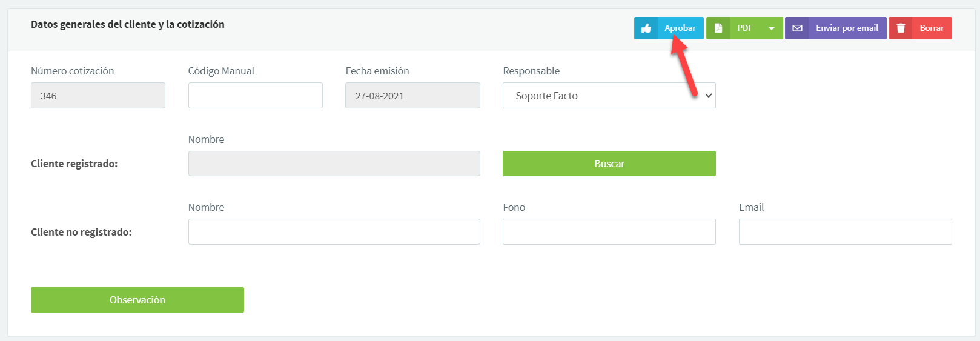Viewport: 980px width, 341px height.
Task: Click the Fecha emisión date field
Action: pos(412,96)
